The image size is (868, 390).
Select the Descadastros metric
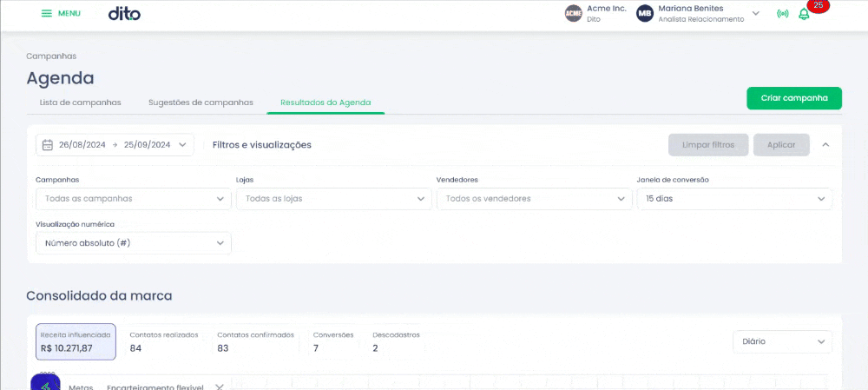click(397, 342)
